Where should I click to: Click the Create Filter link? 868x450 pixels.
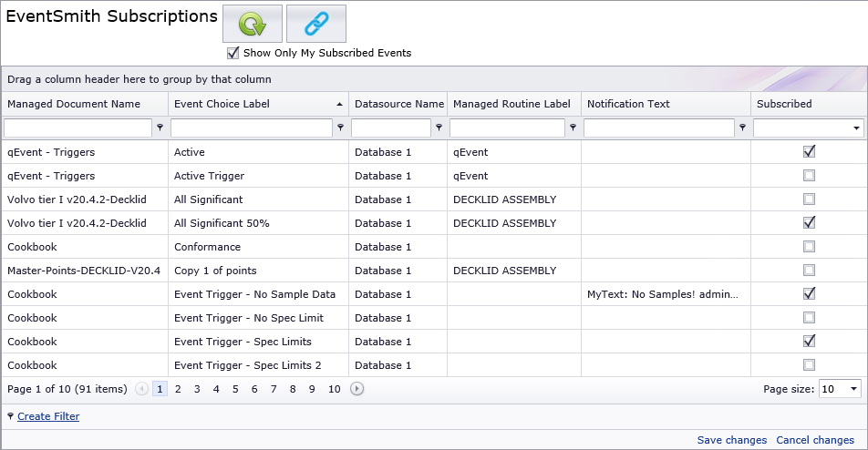(x=48, y=416)
